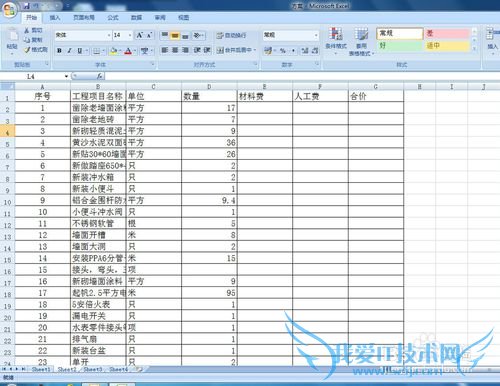Image resolution: width=500 pixels, height=386 pixels.
Task: Click the Copy (复制) icon
Action: (27, 40)
